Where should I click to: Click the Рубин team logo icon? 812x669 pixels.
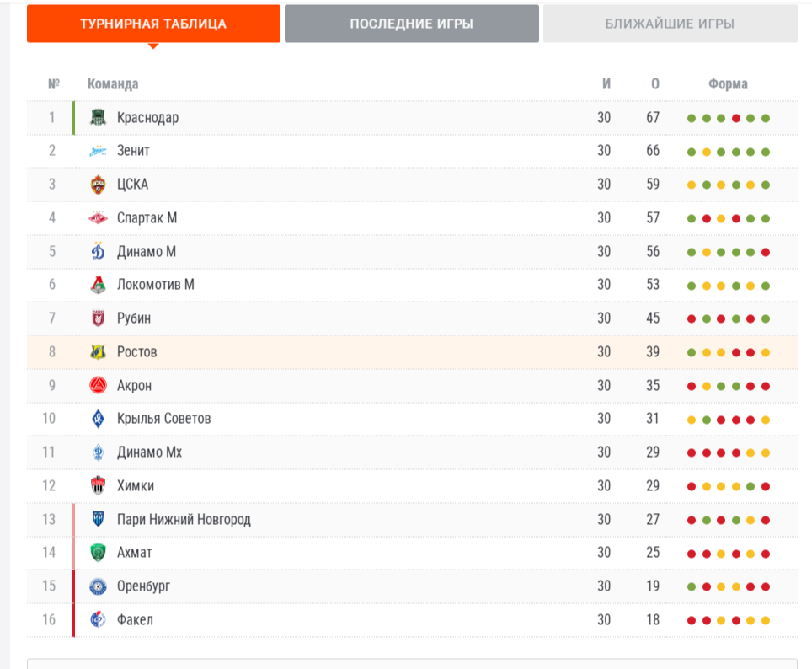tap(99, 318)
